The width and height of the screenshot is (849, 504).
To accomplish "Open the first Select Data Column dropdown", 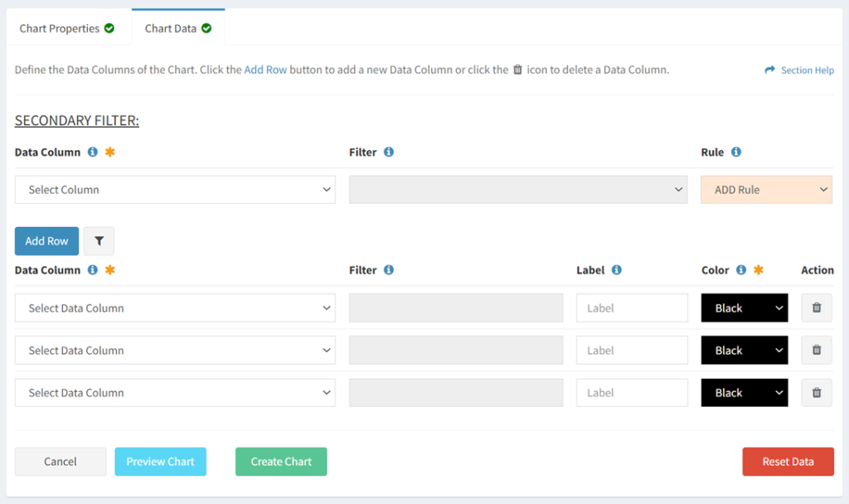I will pyautogui.click(x=174, y=308).
